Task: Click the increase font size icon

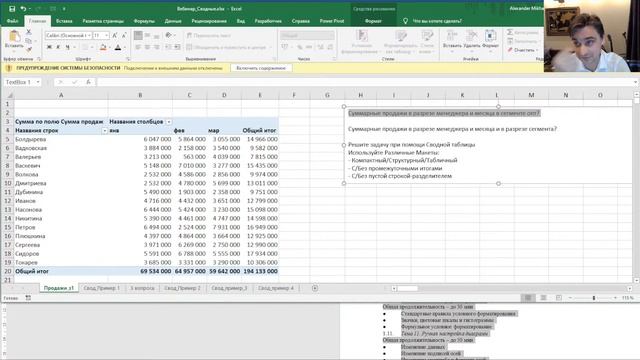Action: click(x=115, y=36)
